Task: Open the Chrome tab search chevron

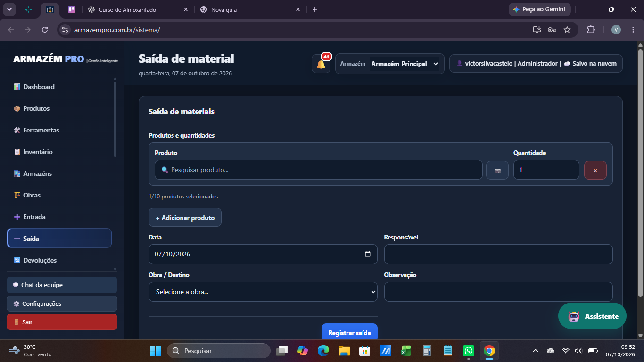Action: (9, 9)
